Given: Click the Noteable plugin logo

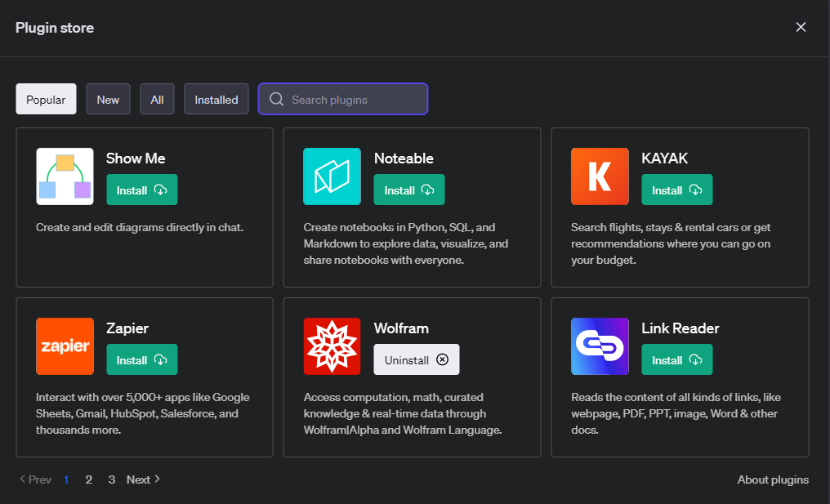Looking at the screenshot, I should coord(332,176).
